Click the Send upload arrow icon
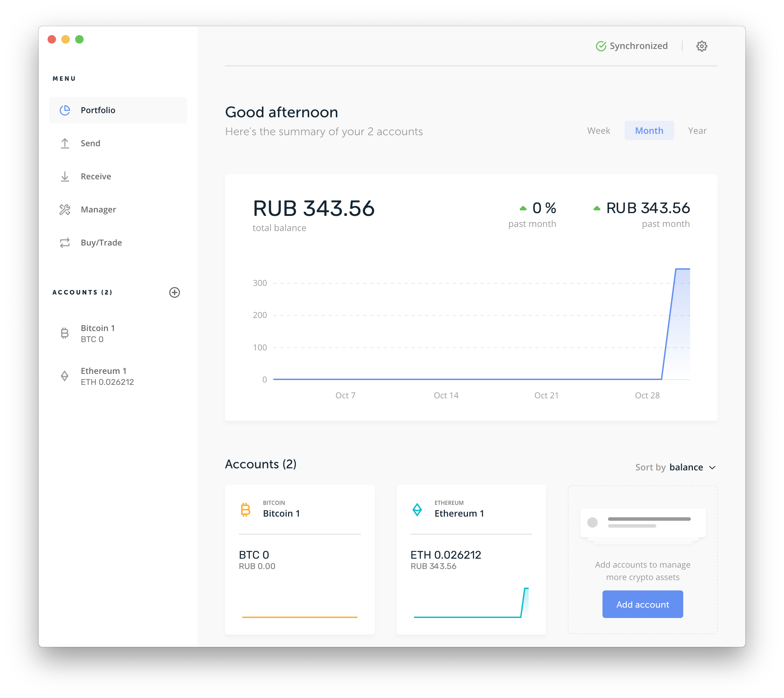 pos(65,143)
